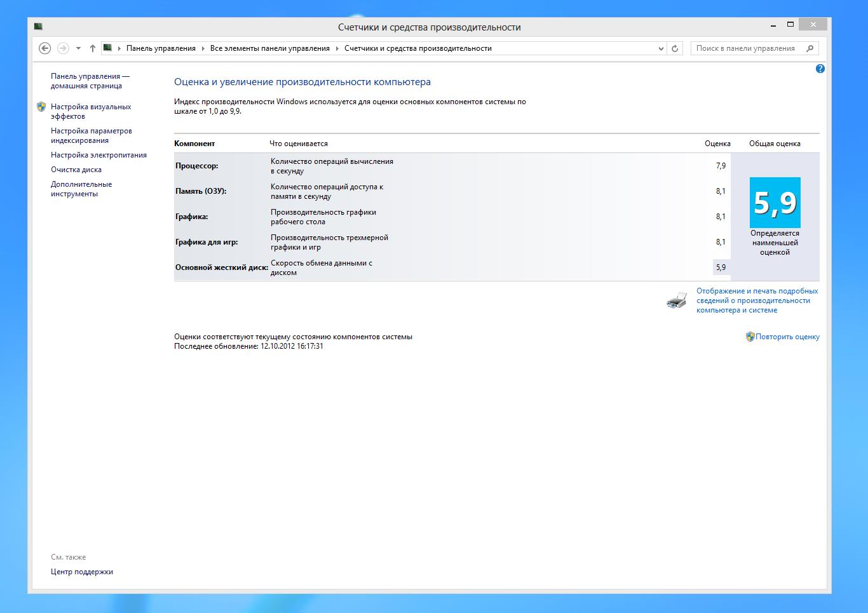Open 'Настройка параметров индексирования' link
Screen dimensions: 868x613
coord(92,135)
